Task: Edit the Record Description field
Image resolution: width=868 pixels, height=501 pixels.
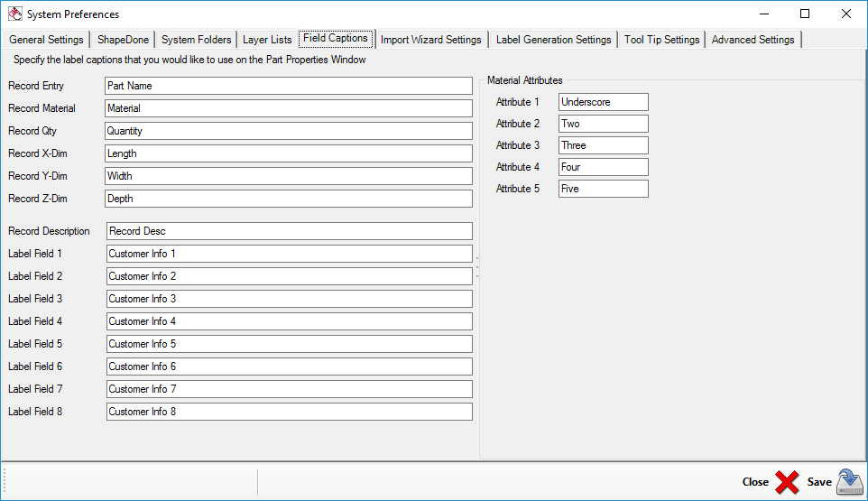Action: point(290,231)
